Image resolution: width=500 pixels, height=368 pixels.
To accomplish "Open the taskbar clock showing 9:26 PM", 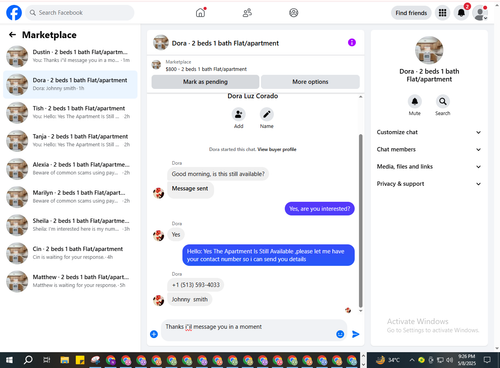I will [467, 360].
